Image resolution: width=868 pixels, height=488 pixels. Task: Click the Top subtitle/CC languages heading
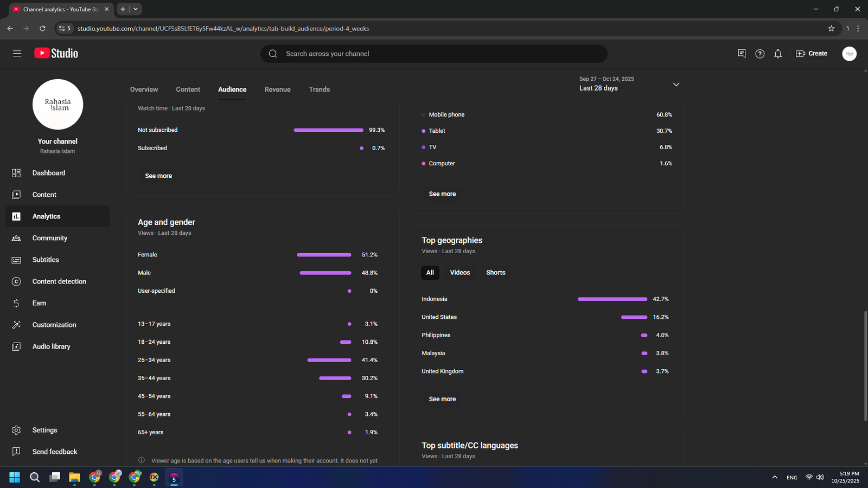click(x=470, y=446)
